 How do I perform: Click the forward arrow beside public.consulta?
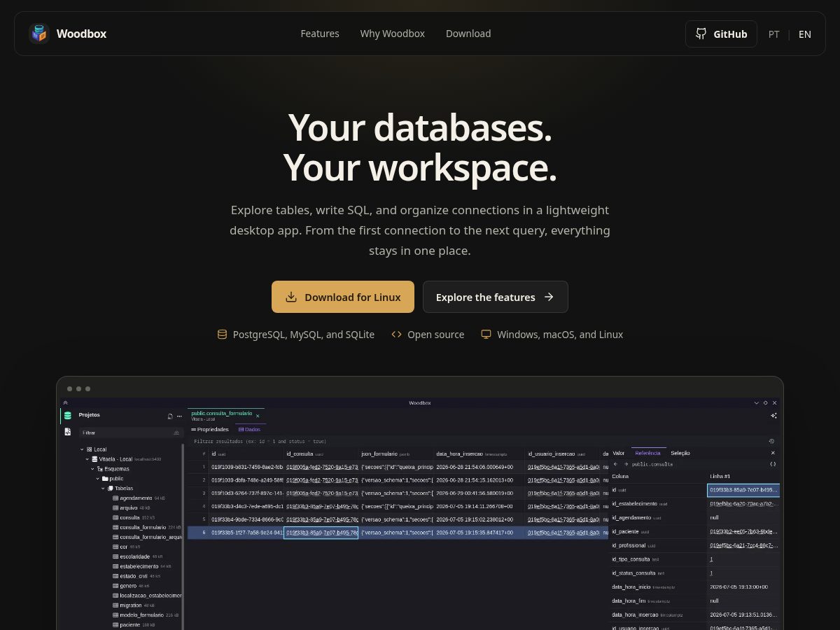click(x=625, y=464)
